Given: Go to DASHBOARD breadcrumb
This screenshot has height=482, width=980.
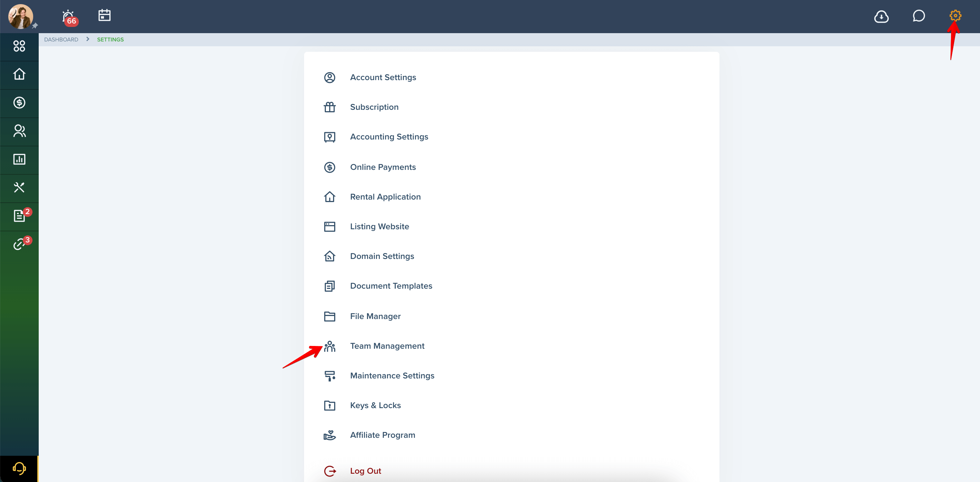Looking at the screenshot, I should coord(61,39).
